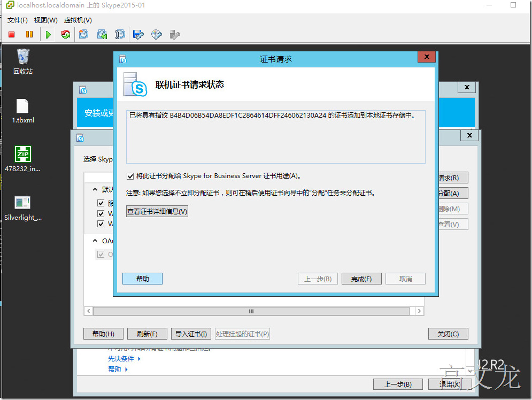Select the Silverlight installer desktop icon
This screenshot has width=532, height=400.
(x=23, y=209)
